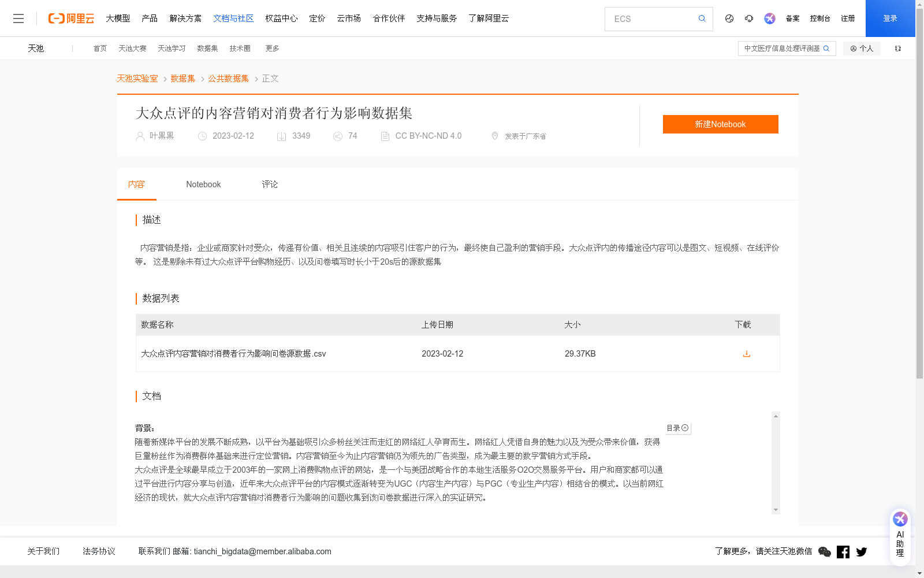
Task: Go to 天池实验室 breadcrumb
Action: (x=137, y=79)
